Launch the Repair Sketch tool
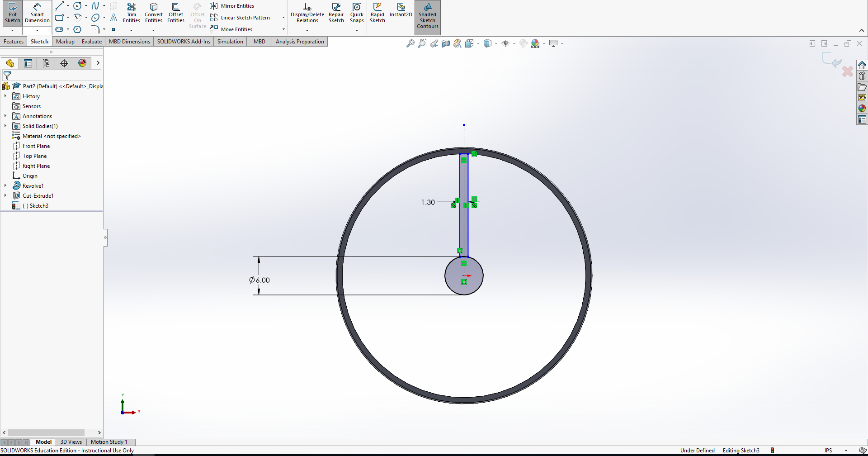Image resolution: width=868 pixels, height=456 pixels. [336, 13]
